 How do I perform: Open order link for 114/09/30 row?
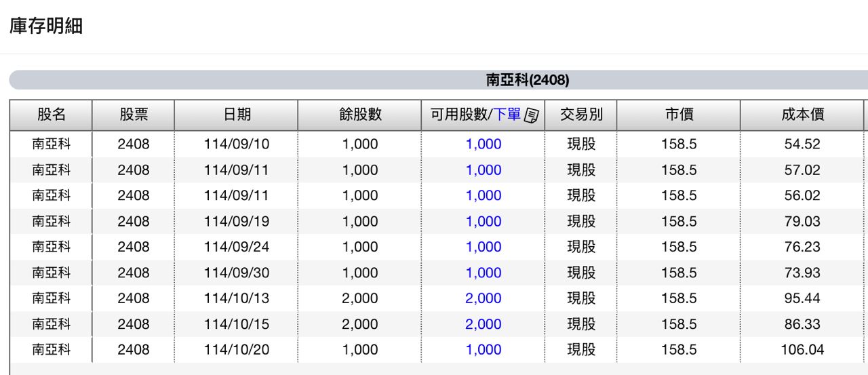coord(483,273)
